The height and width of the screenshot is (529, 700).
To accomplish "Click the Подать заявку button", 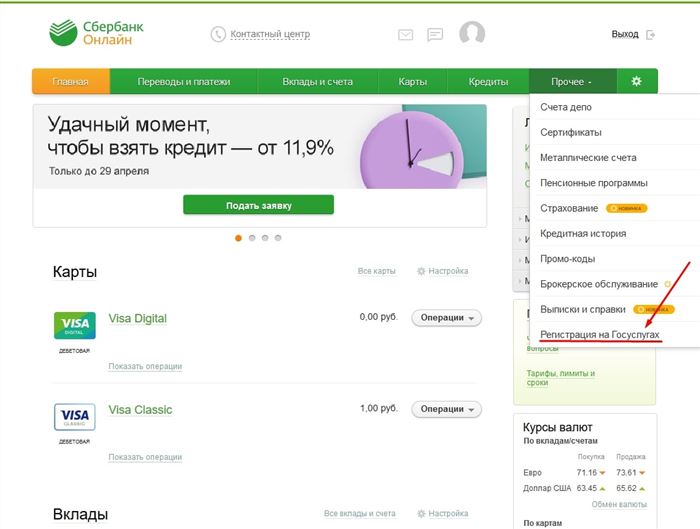I will [x=258, y=205].
